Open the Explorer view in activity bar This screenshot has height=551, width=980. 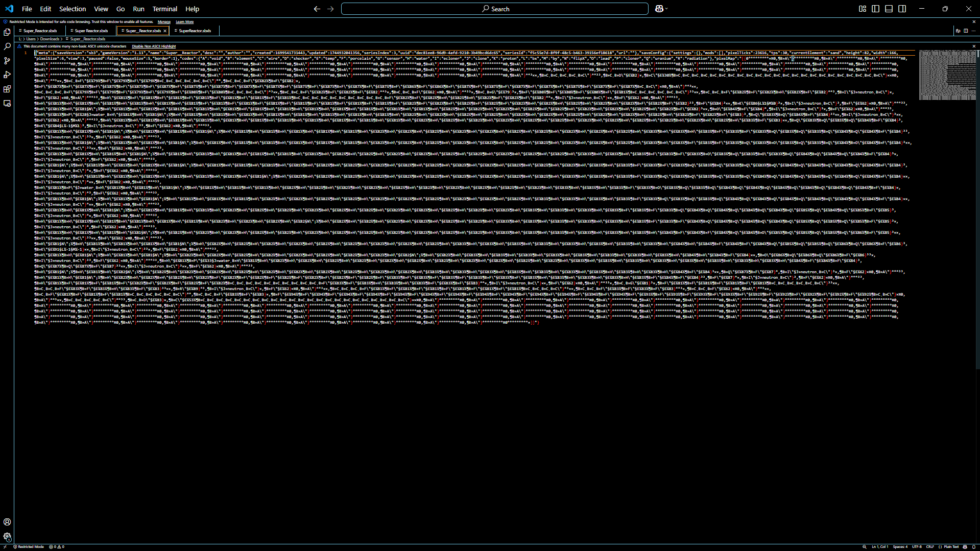click(x=7, y=32)
